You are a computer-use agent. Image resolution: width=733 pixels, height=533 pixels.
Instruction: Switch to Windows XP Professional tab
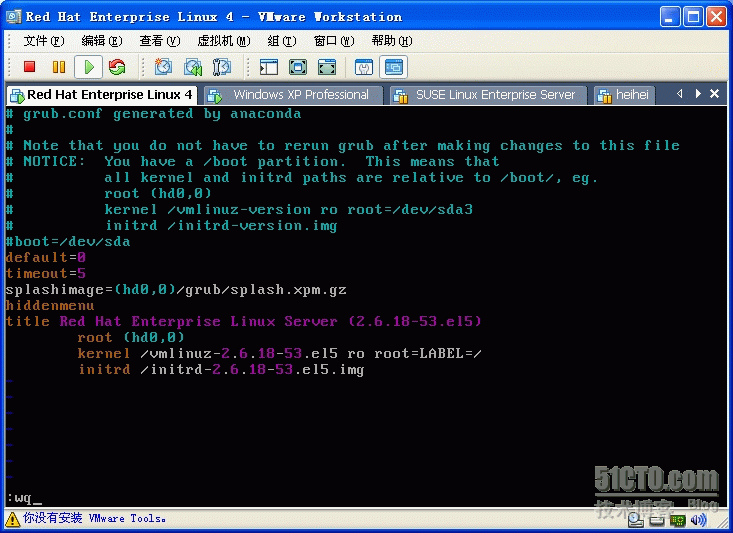(292, 95)
